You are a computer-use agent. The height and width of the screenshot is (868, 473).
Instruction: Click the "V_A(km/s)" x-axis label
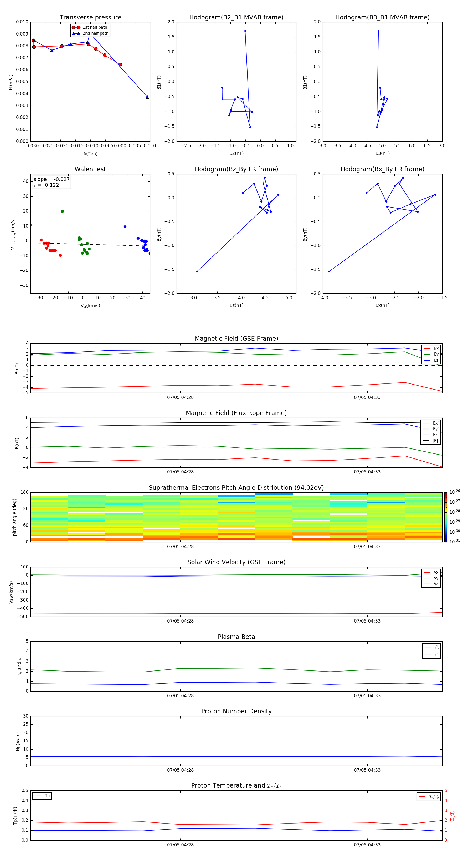point(90,306)
